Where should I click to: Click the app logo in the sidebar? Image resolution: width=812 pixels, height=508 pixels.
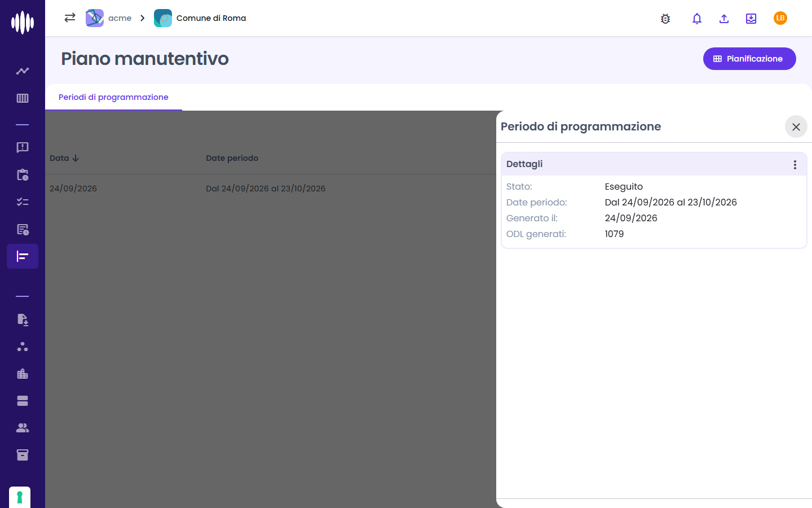click(23, 23)
